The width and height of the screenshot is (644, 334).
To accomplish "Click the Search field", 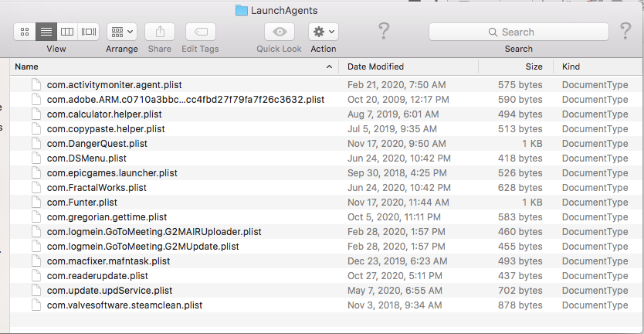I will pyautogui.click(x=519, y=32).
